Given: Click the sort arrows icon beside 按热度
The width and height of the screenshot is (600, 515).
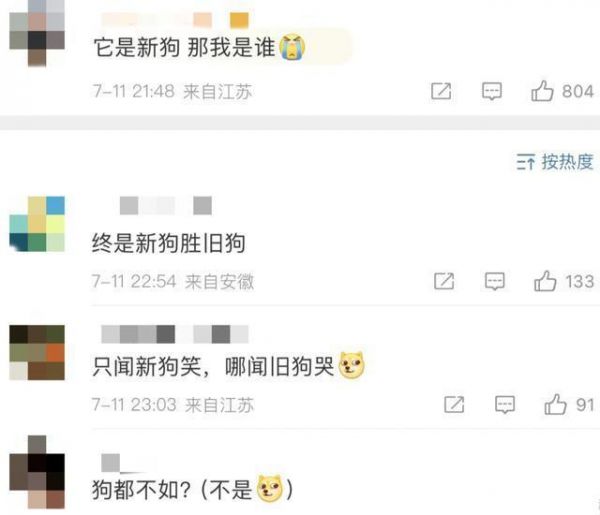Looking at the screenshot, I should 525,162.
